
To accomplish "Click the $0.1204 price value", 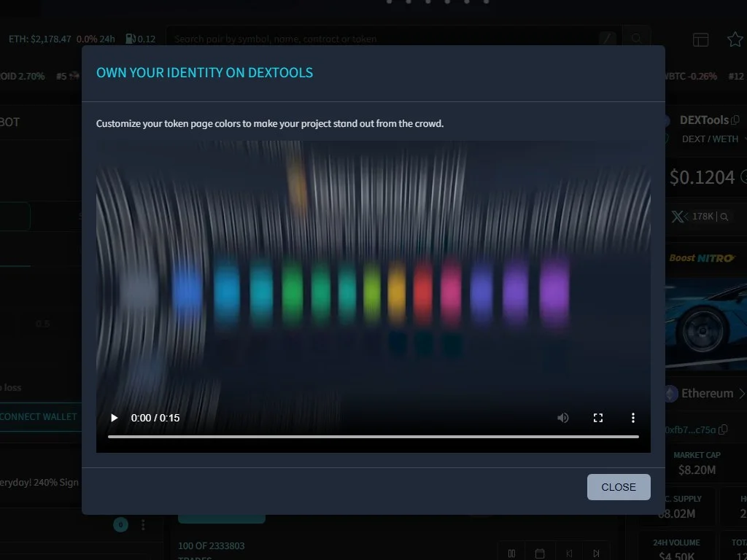I will (703, 177).
